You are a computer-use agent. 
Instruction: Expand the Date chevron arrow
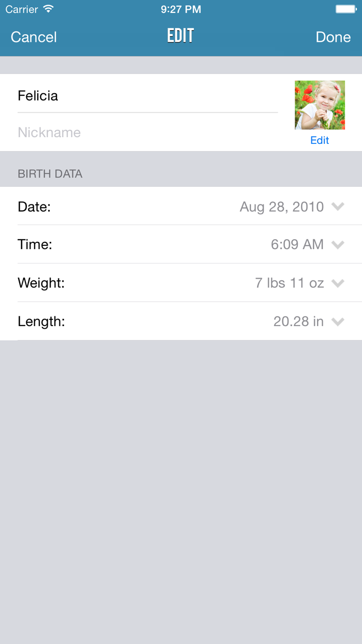coord(338,207)
